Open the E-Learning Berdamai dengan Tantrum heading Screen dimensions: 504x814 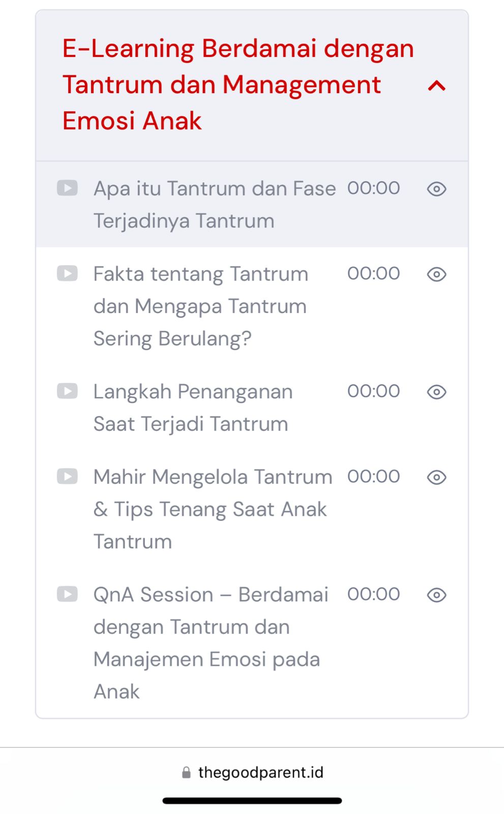(x=238, y=84)
